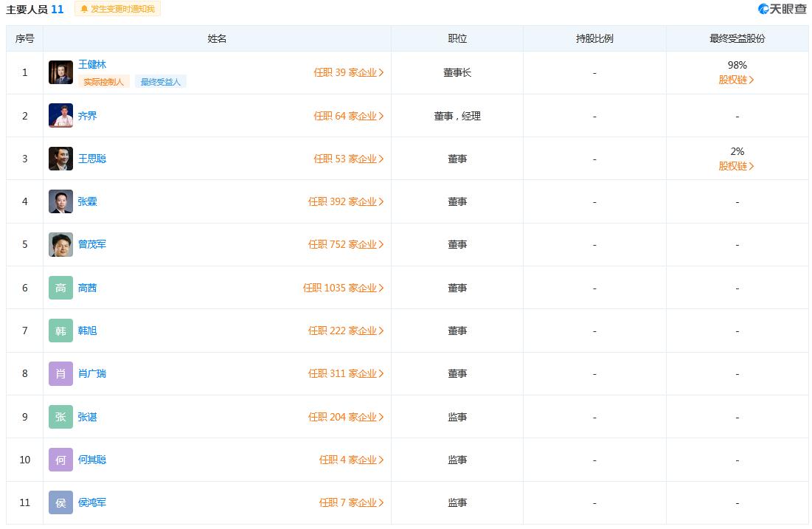Click the green 张 avatar icon
The height and width of the screenshot is (529, 812).
pyautogui.click(x=60, y=417)
